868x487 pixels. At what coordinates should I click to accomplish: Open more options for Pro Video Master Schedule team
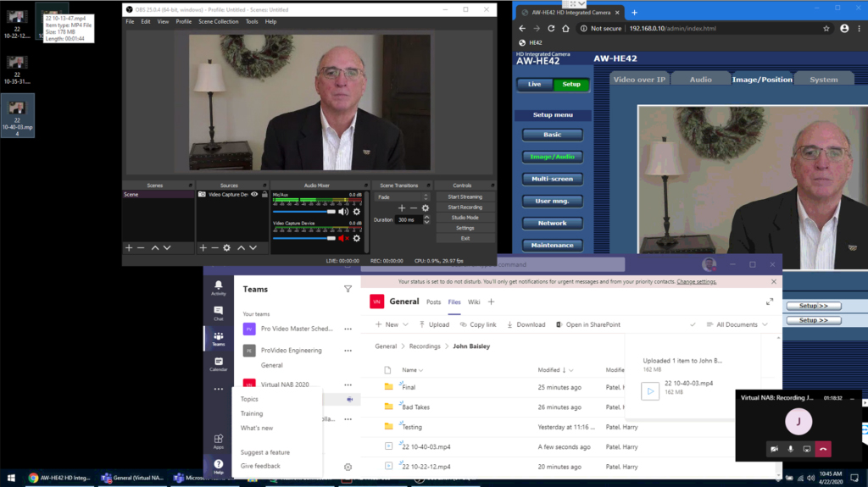click(348, 329)
